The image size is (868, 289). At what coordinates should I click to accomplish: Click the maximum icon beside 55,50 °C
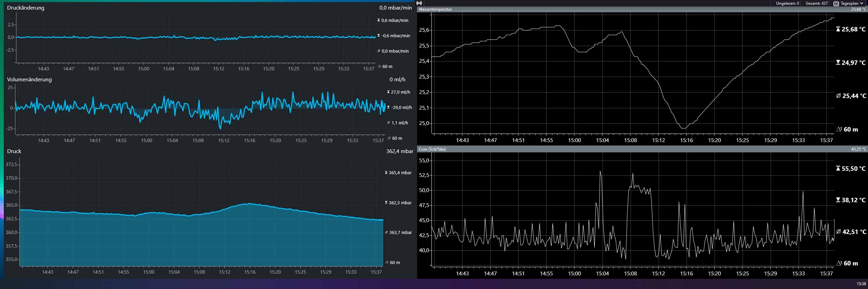(x=838, y=168)
